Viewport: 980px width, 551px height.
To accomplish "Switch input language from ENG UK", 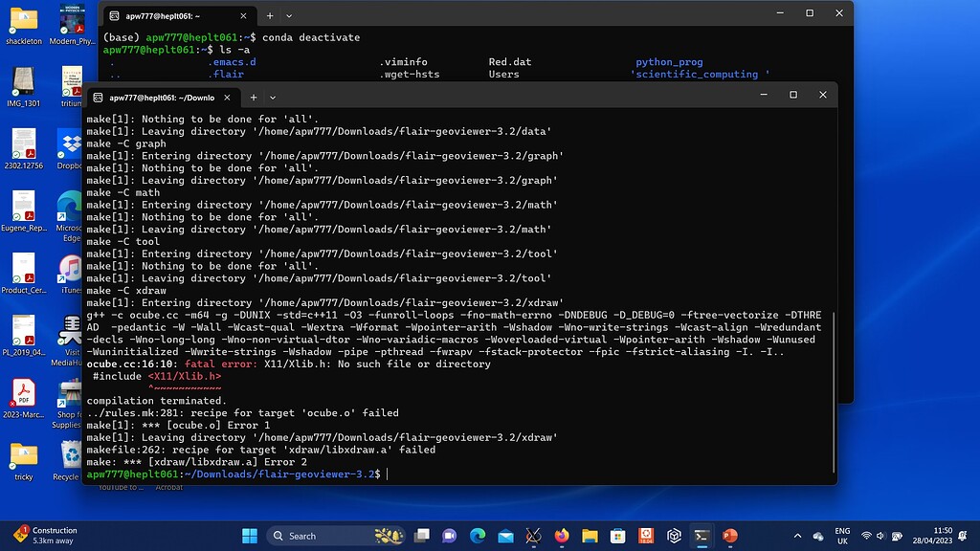I will point(842,536).
